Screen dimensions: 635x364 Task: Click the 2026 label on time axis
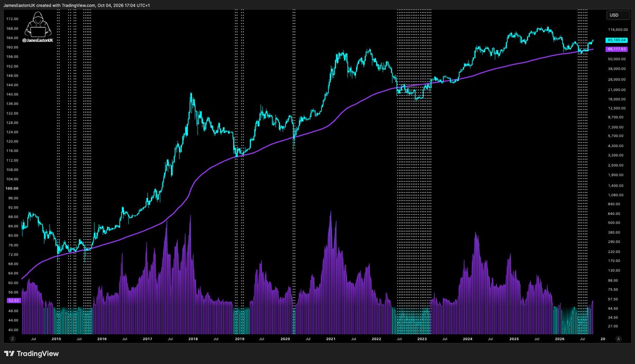point(559,338)
